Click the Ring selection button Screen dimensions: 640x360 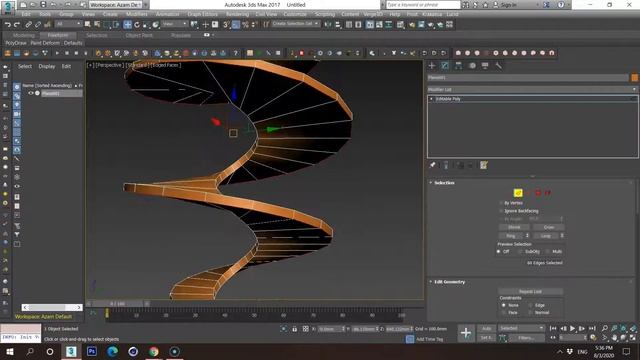(511, 236)
